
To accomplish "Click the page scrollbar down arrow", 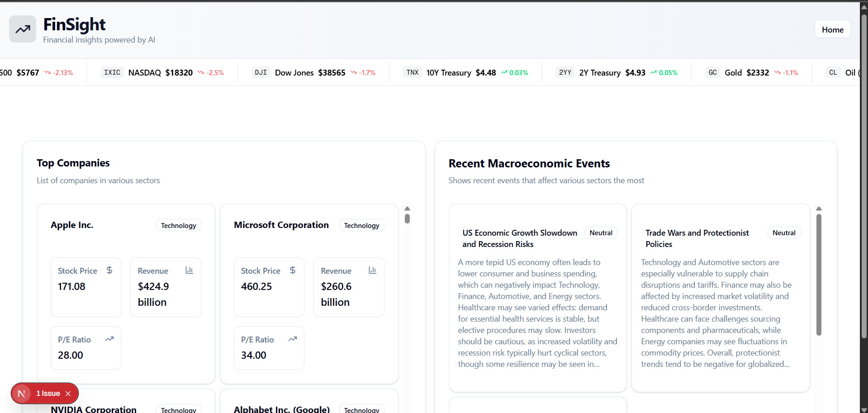I will point(864,409).
